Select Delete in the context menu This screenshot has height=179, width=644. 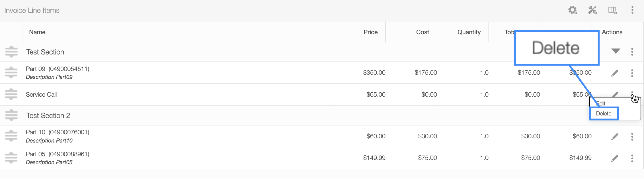(604, 113)
